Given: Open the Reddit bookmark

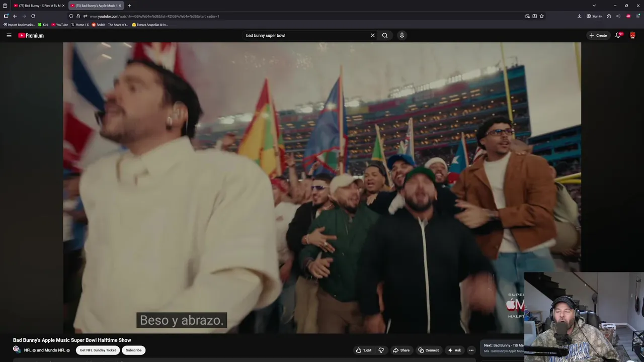Looking at the screenshot, I should tap(110, 25).
